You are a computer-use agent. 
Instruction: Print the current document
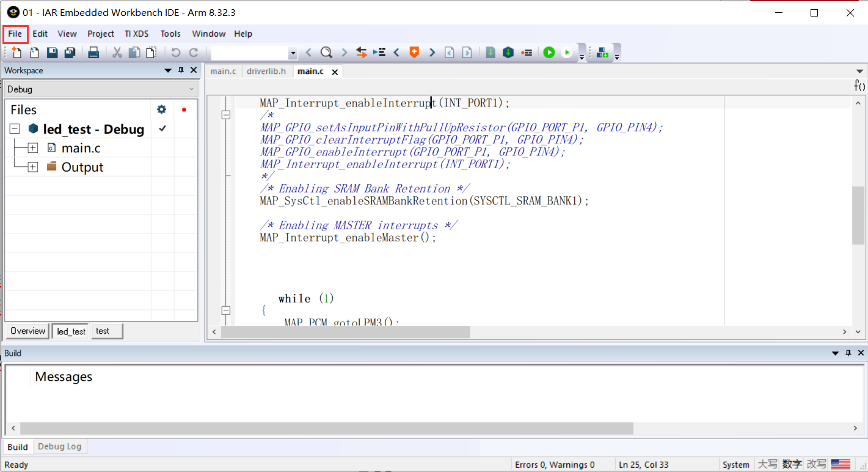click(93, 53)
